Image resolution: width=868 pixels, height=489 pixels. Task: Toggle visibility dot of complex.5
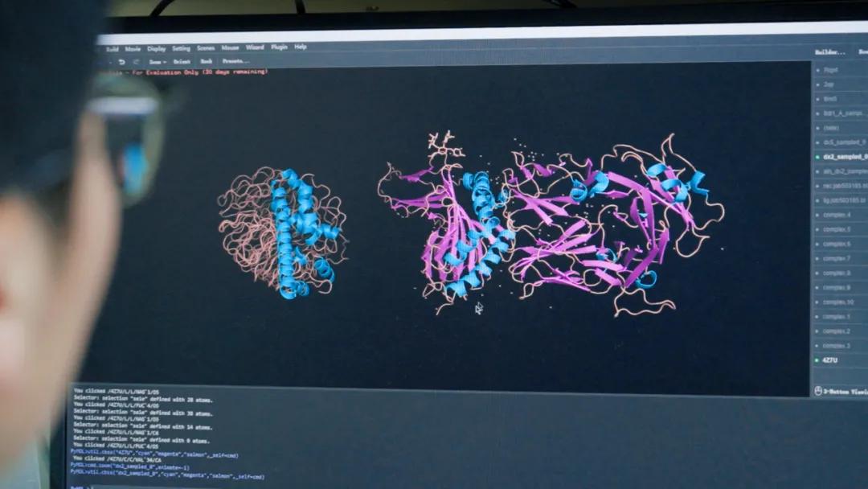tap(817, 229)
